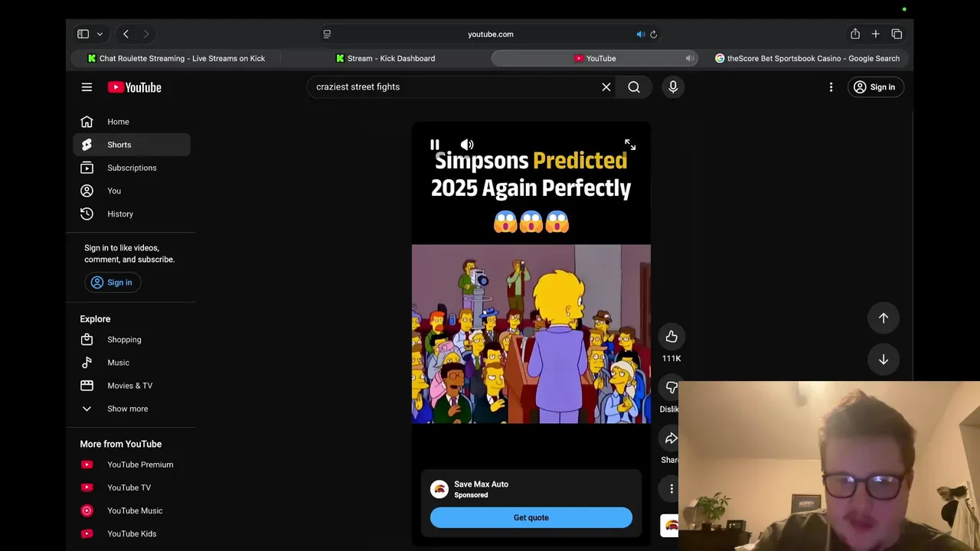This screenshot has width=980, height=551.
Task: Open Safari sidebar dropdown chevron
Action: tap(100, 34)
